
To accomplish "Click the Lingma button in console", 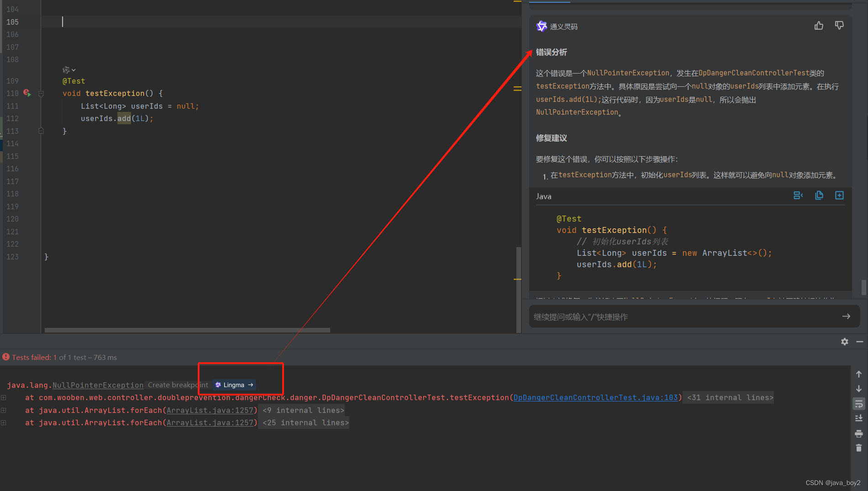I will 234,385.
